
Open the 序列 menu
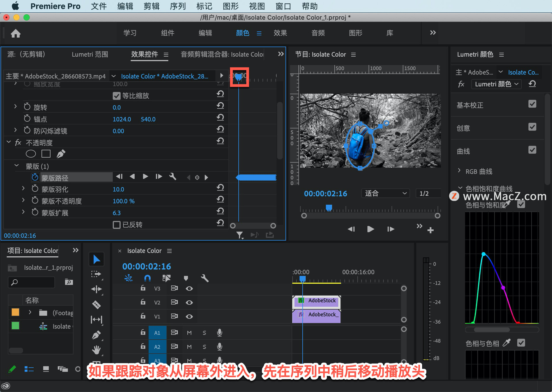(178, 6)
